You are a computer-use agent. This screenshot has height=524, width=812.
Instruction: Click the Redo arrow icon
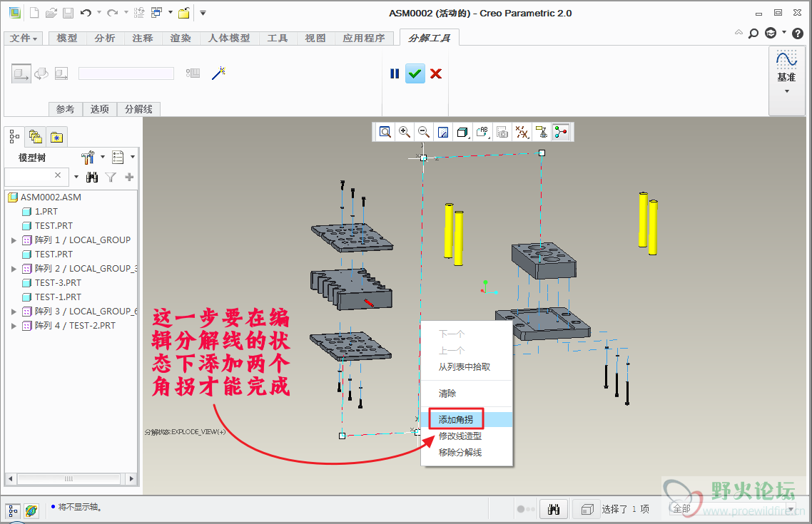point(112,13)
